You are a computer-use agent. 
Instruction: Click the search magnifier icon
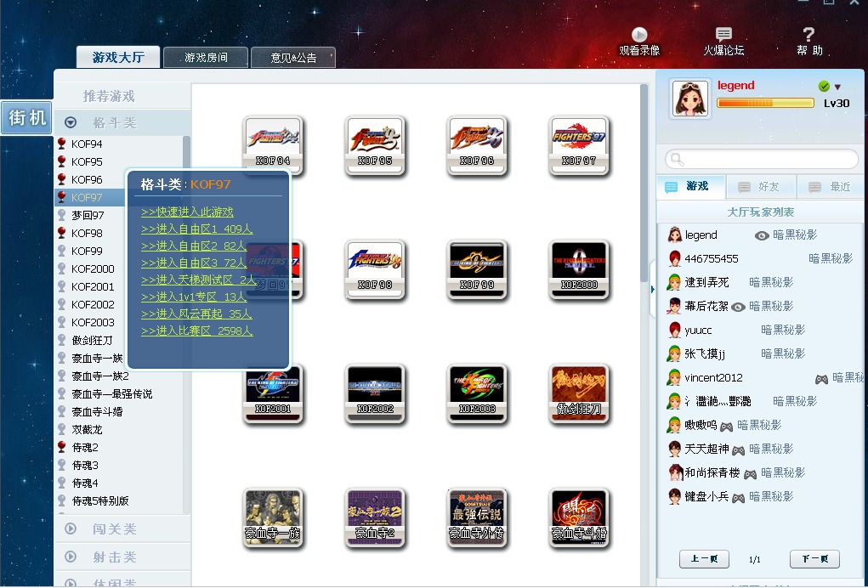(677, 159)
